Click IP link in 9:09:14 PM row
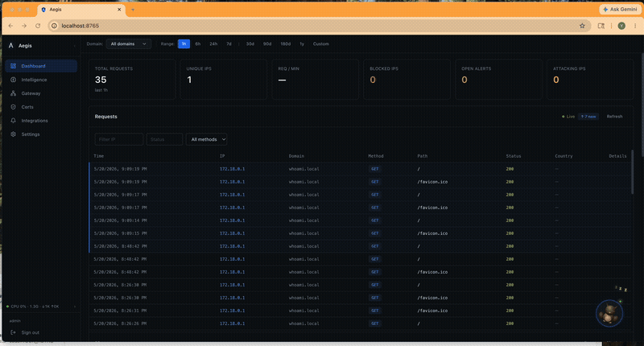 pyautogui.click(x=232, y=220)
